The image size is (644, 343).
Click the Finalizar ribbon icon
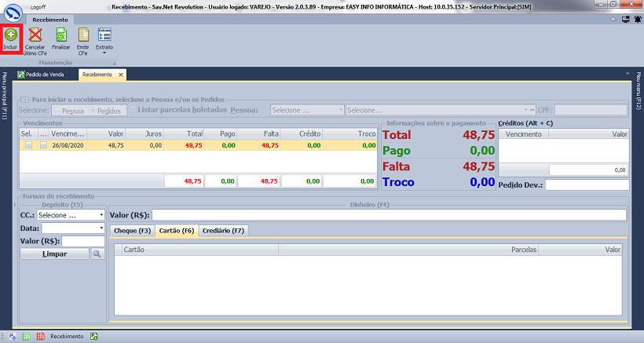click(x=60, y=39)
